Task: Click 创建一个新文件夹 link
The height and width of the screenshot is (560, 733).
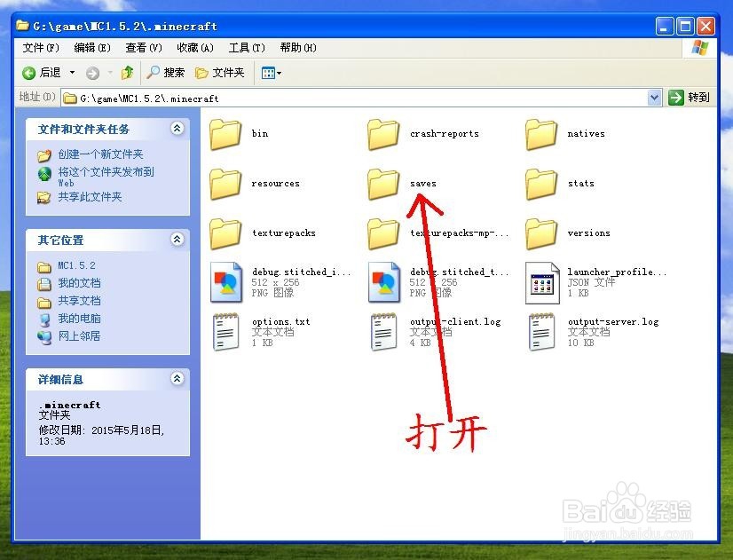Action: [100, 154]
